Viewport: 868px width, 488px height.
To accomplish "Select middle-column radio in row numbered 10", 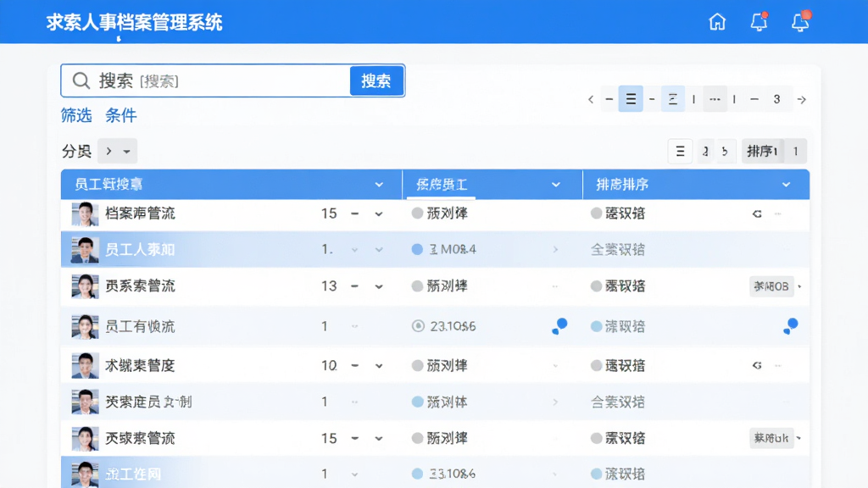I will (x=417, y=365).
